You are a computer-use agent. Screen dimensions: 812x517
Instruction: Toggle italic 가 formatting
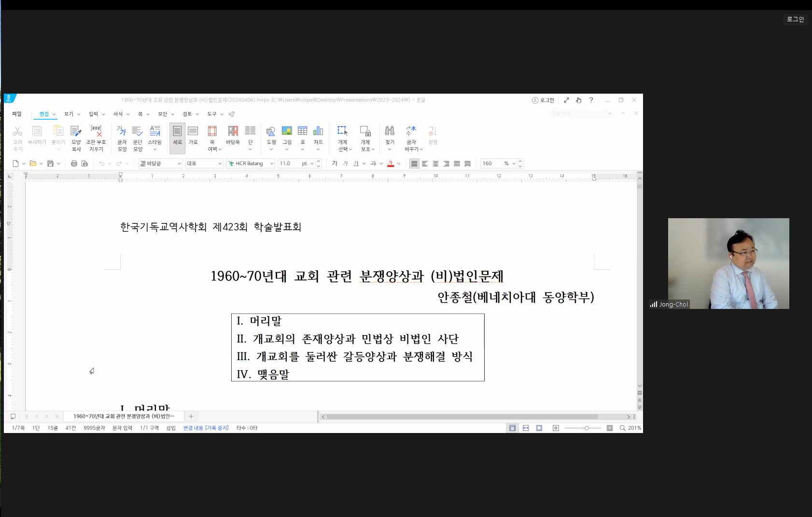tap(345, 164)
